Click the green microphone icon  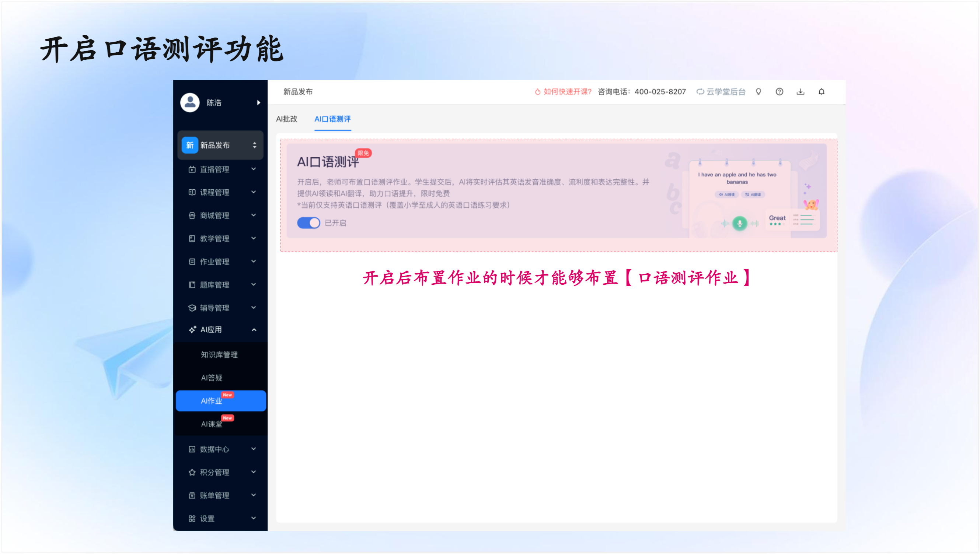(x=739, y=223)
